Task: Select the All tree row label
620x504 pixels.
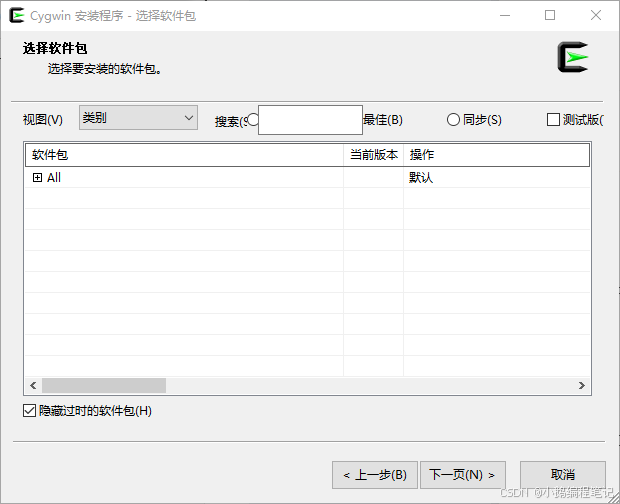Action: 54,177
